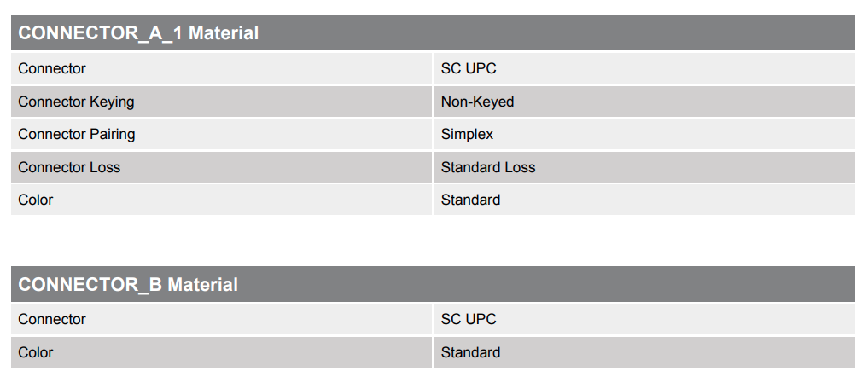This screenshot has width=868, height=389.
Task: Select the Standard color value under CONNECTOR_B
Action: (x=470, y=352)
